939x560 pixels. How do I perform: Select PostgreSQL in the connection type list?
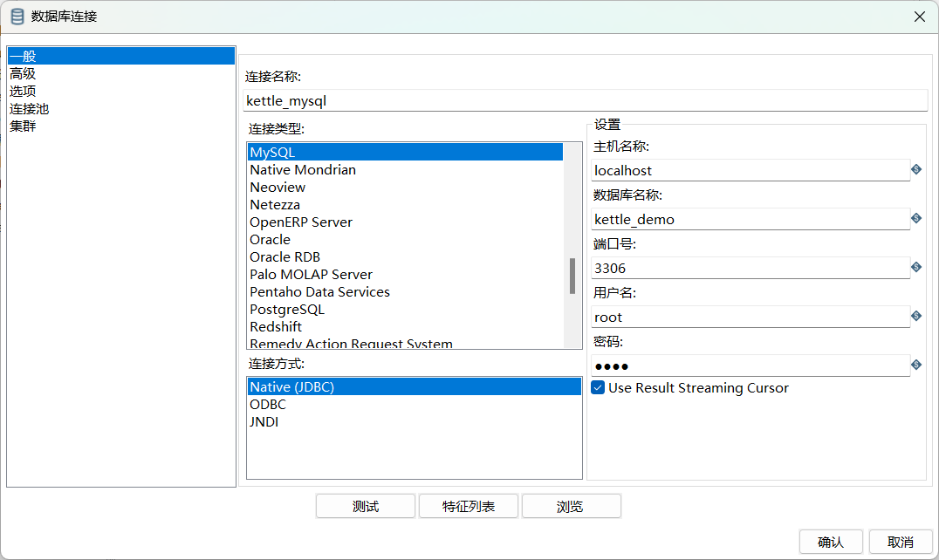click(x=288, y=309)
